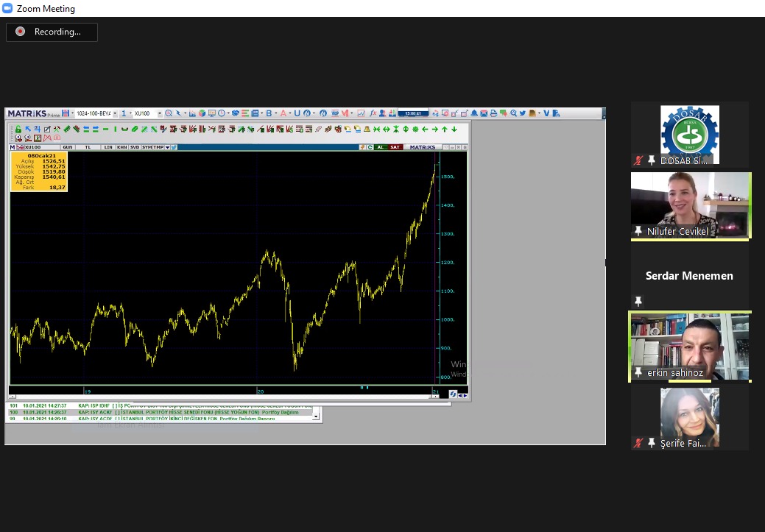Click the blue letter B toolbar icon

click(x=268, y=113)
